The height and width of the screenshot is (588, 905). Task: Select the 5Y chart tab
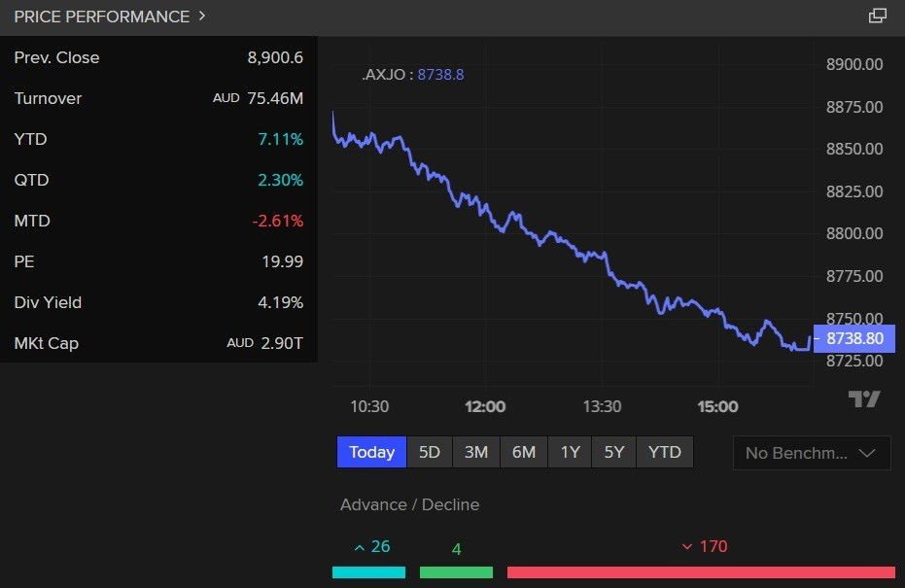(x=612, y=452)
